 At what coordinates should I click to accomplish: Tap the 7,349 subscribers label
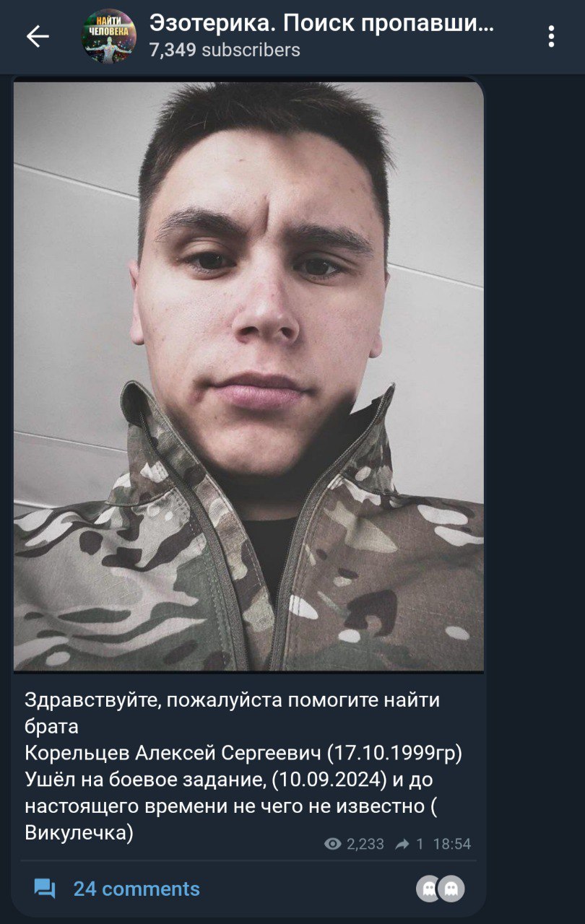225,50
